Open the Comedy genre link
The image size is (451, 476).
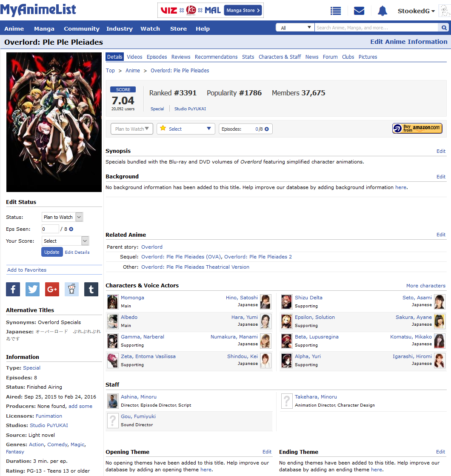click(x=57, y=444)
